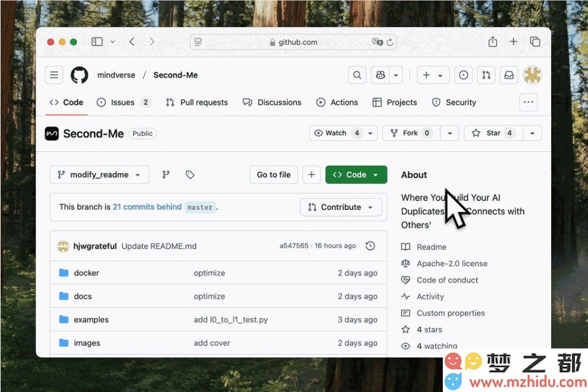Open the Update README.md commit message

click(159, 246)
